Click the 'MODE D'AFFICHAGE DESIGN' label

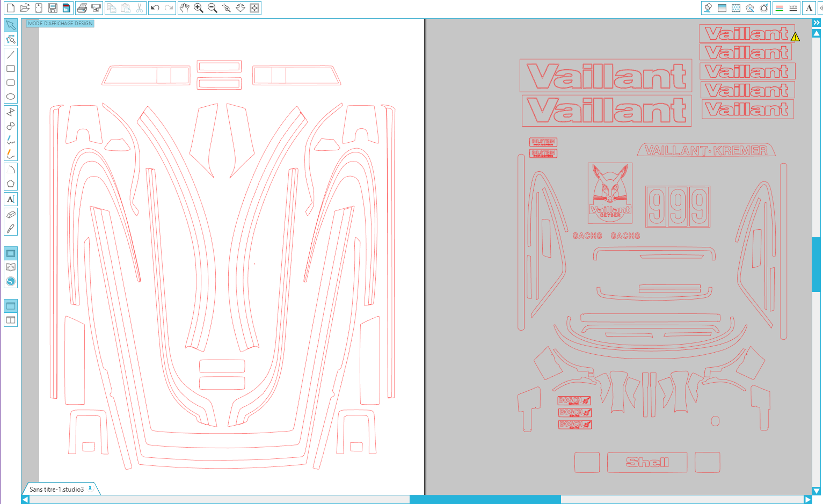pos(60,24)
